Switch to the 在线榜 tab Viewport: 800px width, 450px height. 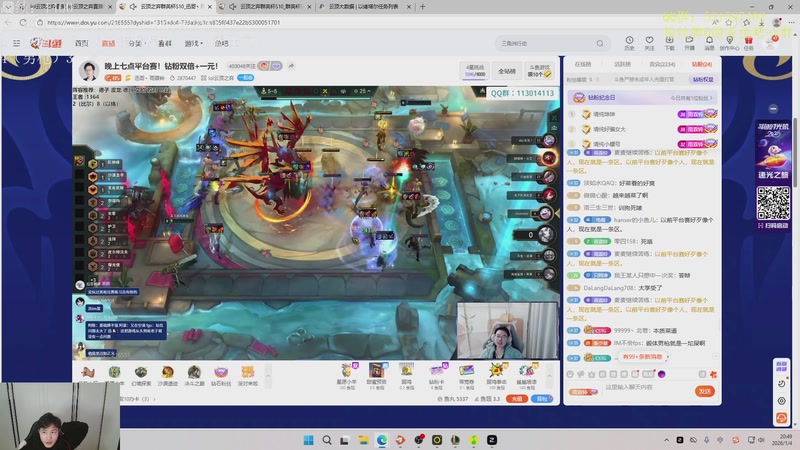tap(582, 64)
